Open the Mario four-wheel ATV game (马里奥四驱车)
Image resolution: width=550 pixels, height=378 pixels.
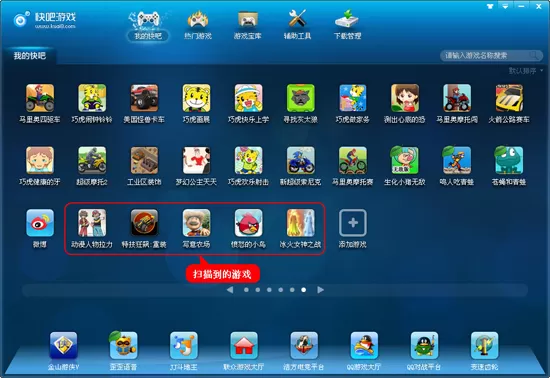click(x=40, y=98)
